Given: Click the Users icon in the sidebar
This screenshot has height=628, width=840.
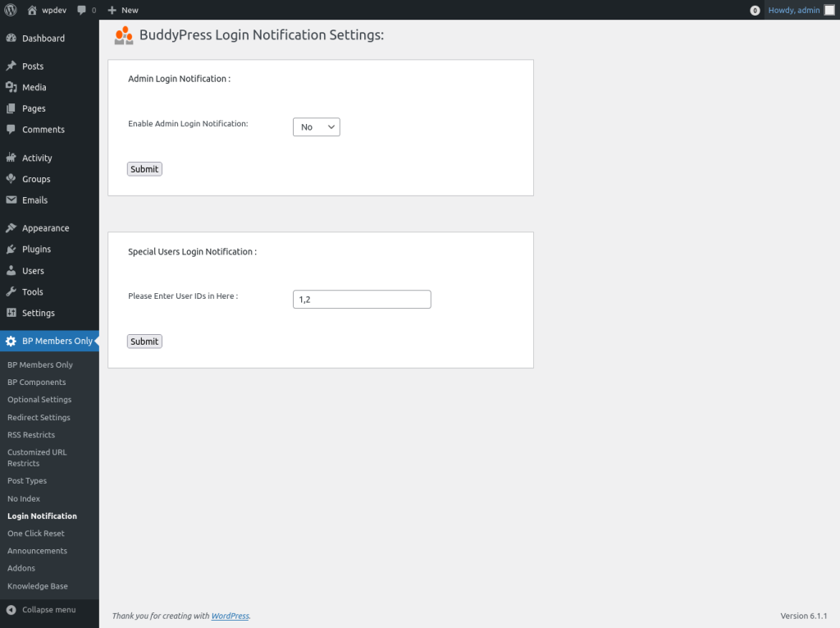Looking at the screenshot, I should (x=13, y=270).
